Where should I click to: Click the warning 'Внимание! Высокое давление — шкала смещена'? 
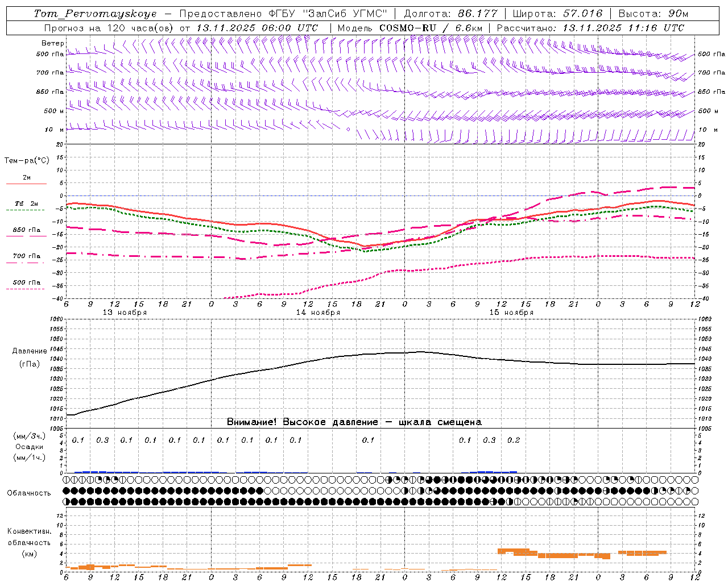354,422
